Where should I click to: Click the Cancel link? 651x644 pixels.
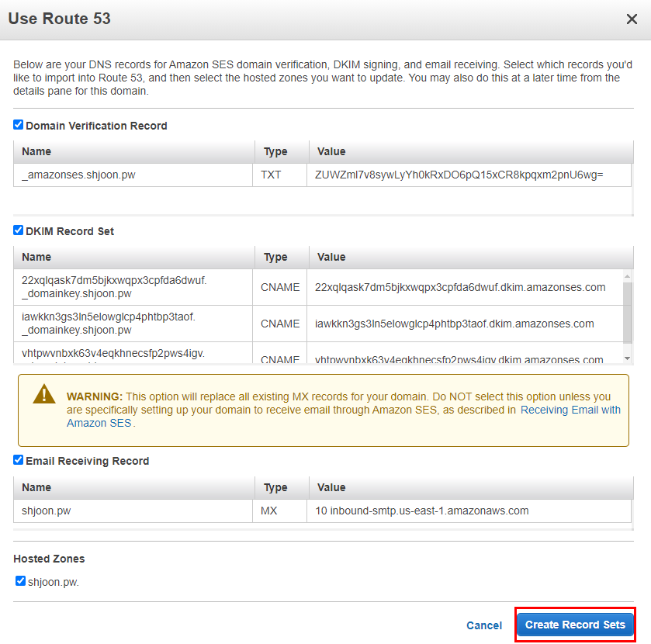484,625
